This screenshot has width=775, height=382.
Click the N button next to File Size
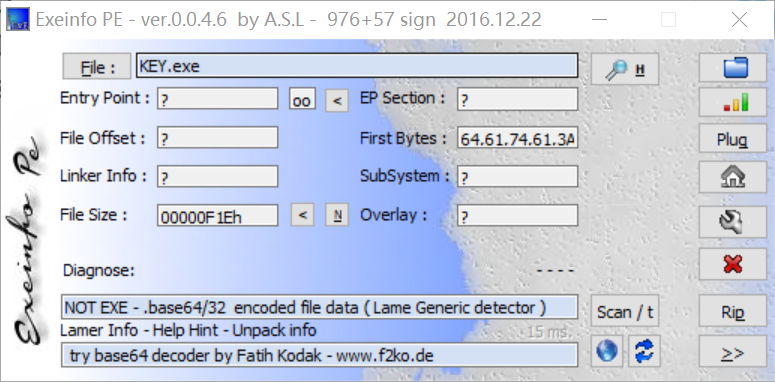[337, 215]
